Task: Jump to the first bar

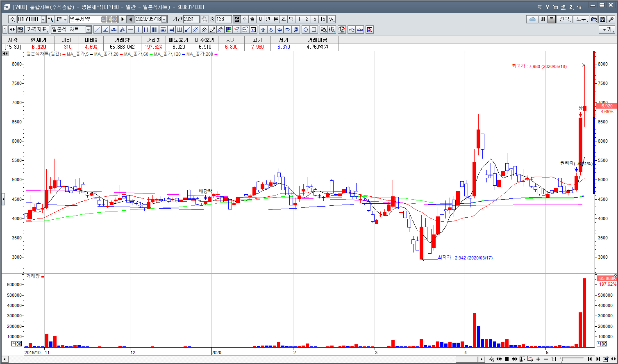Action: (590, 359)
